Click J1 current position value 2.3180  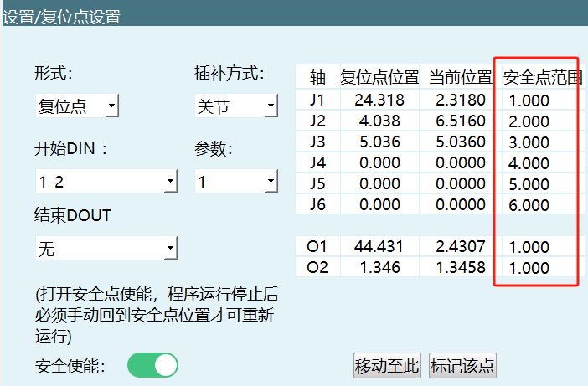461,100
